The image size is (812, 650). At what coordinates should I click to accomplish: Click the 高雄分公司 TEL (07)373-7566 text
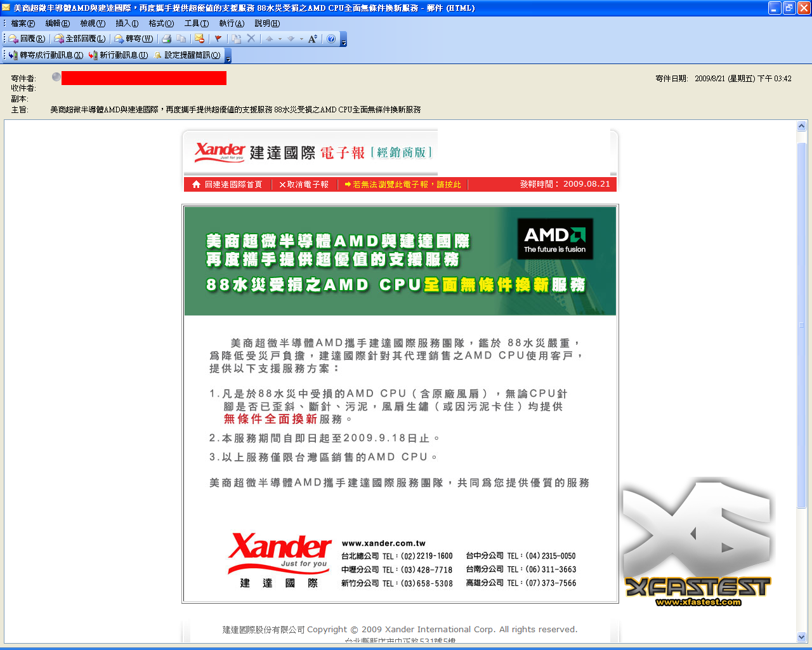521,583
